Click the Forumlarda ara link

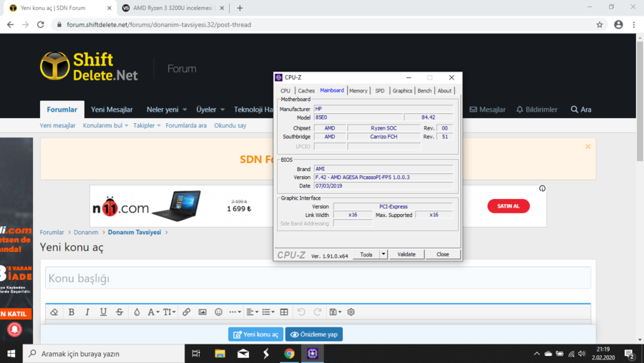186,125
